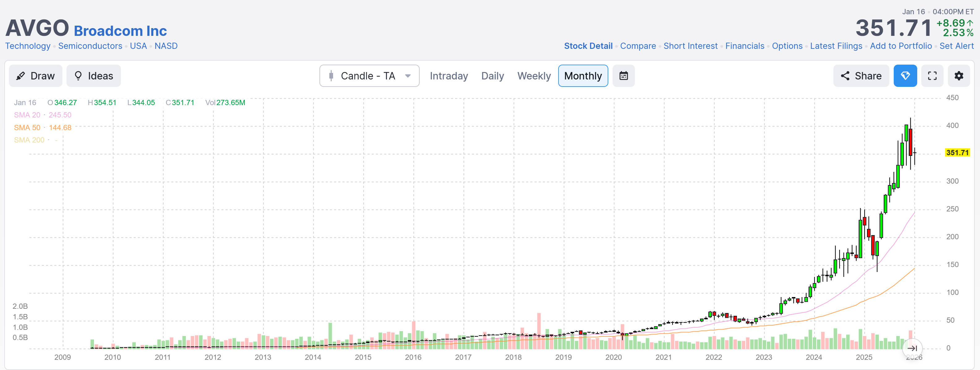
Task: Switch timeframe to Intraday
Action: (x=448, y=76)
